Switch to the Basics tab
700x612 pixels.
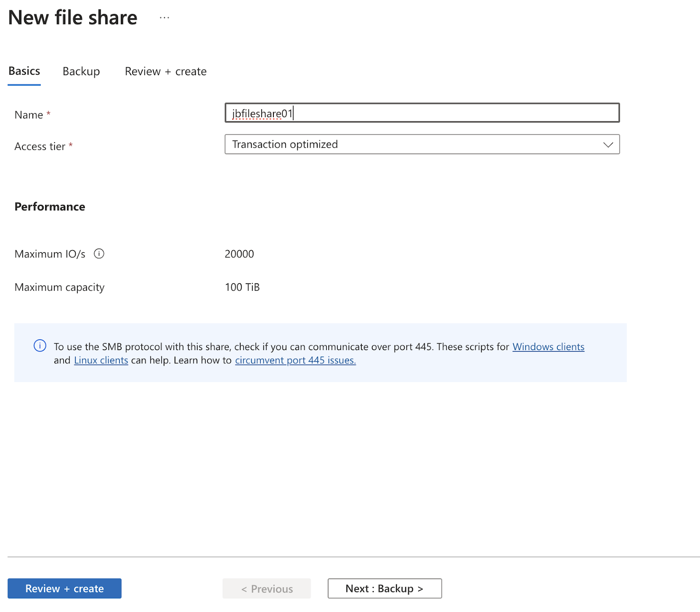24,71
